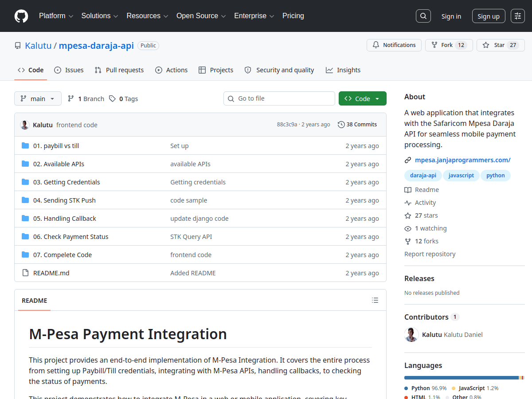Select the README tab heading
Image resolution: width=532 pixels, height=399 pixels.
(35, 301)
